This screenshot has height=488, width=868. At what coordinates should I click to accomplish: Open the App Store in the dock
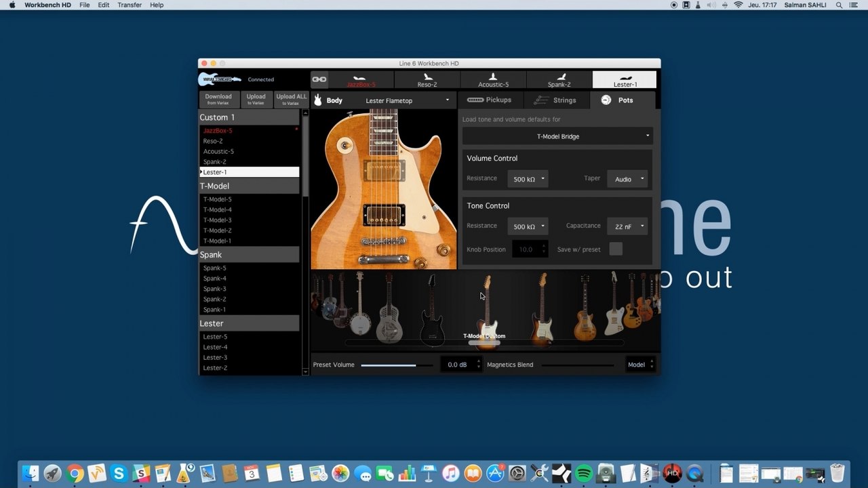[496, 473]
